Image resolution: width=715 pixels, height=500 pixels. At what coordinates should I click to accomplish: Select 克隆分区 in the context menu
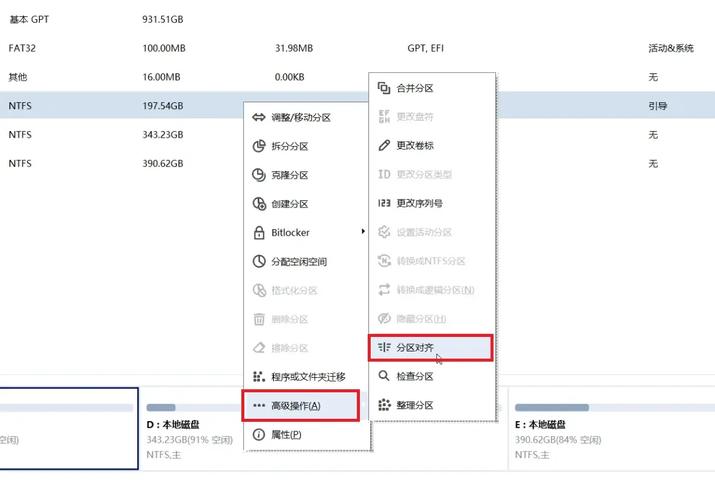click(306, 175)
